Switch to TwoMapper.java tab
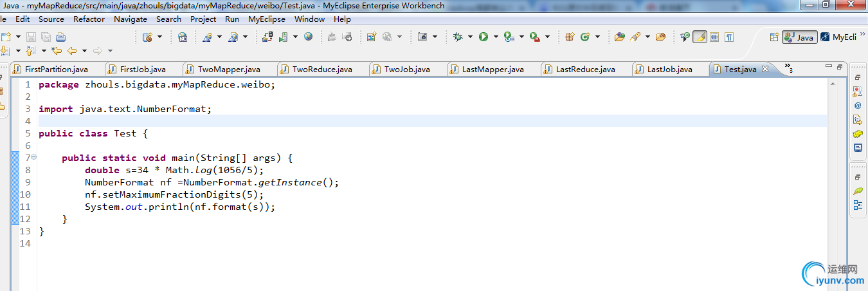The height and width of the screenshot is (291, 868). pos(229,69)
